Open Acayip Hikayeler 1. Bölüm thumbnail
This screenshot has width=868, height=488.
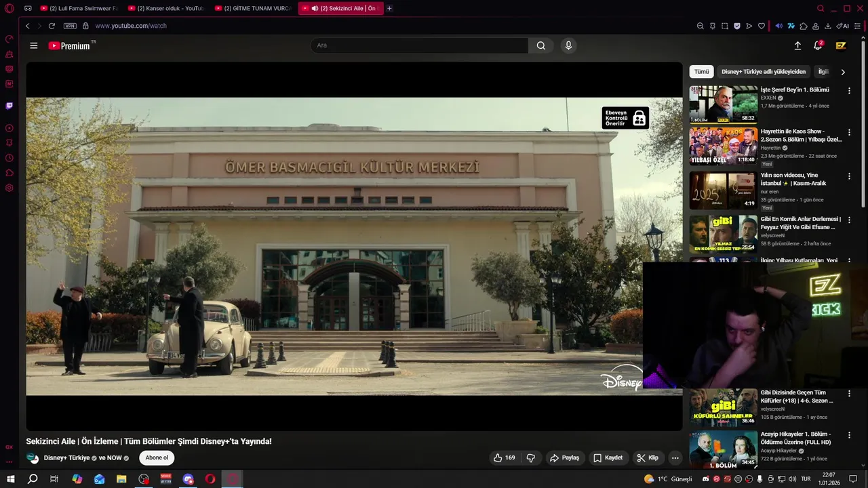point(724,449)
